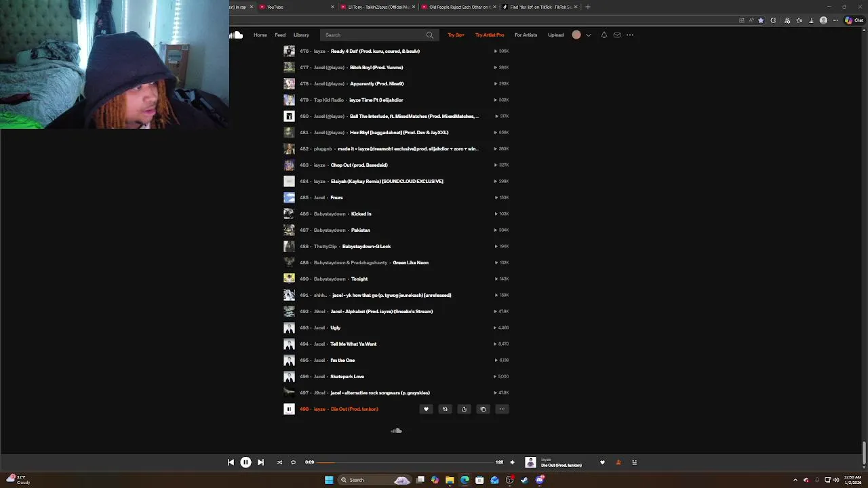Open the Windows Start menu
The height and width of the screenshot is (488, 868).
[x=329, y=480]
